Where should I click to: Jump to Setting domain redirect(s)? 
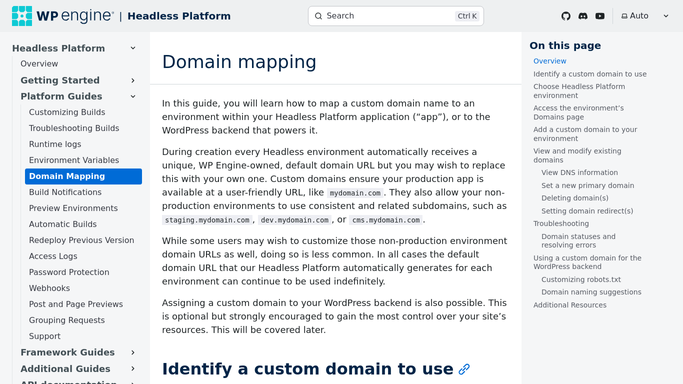[587, 211]
